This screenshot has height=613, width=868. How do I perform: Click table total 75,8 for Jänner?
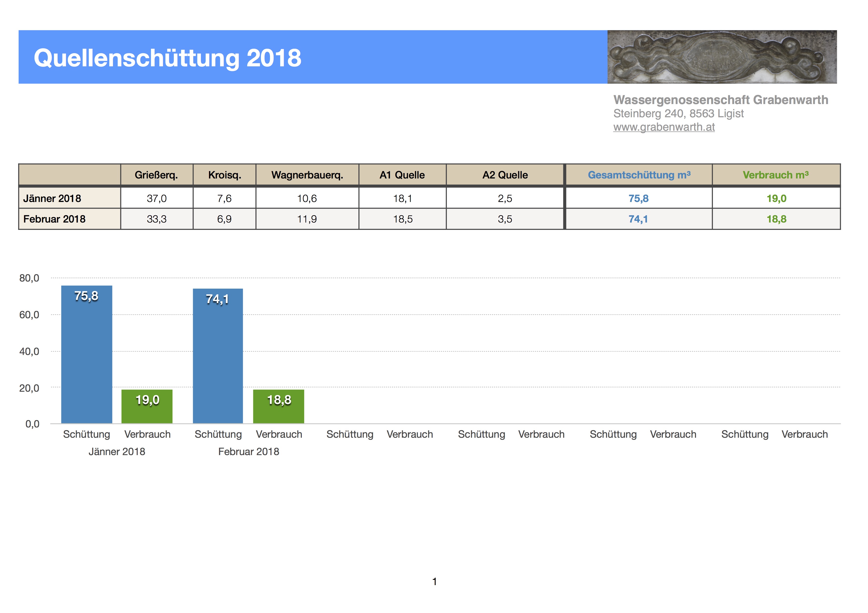638,198
